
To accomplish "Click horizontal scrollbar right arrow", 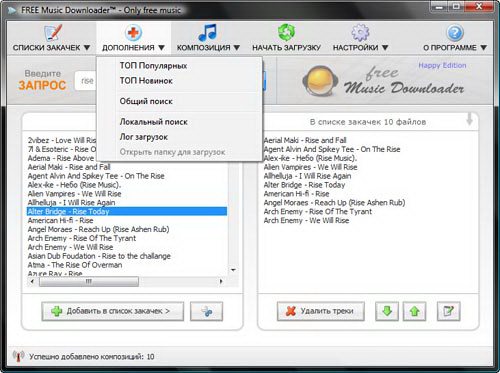I will coord(221,281).
